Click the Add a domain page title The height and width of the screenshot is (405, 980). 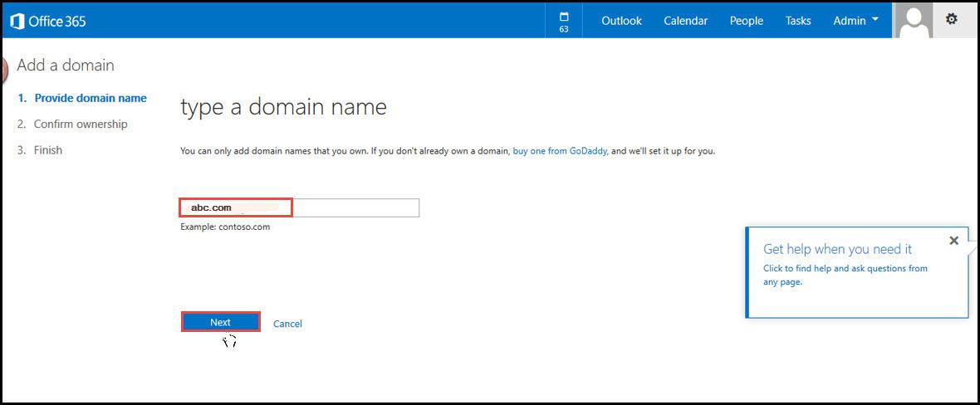tap(66, 65)
